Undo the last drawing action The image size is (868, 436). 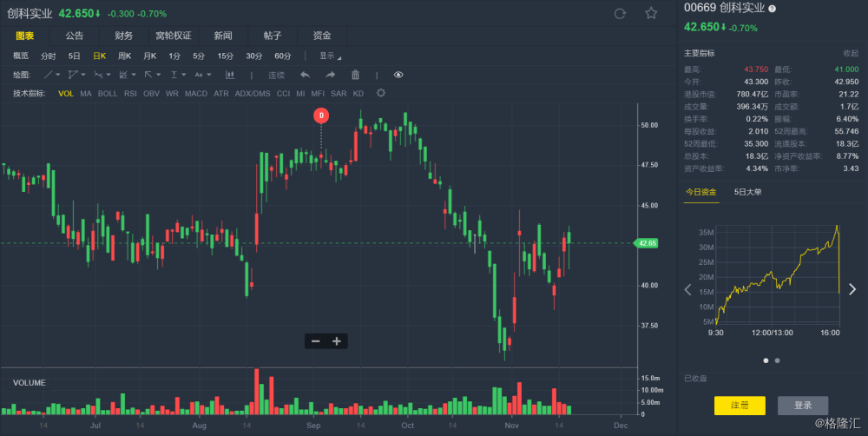point(305,75)
